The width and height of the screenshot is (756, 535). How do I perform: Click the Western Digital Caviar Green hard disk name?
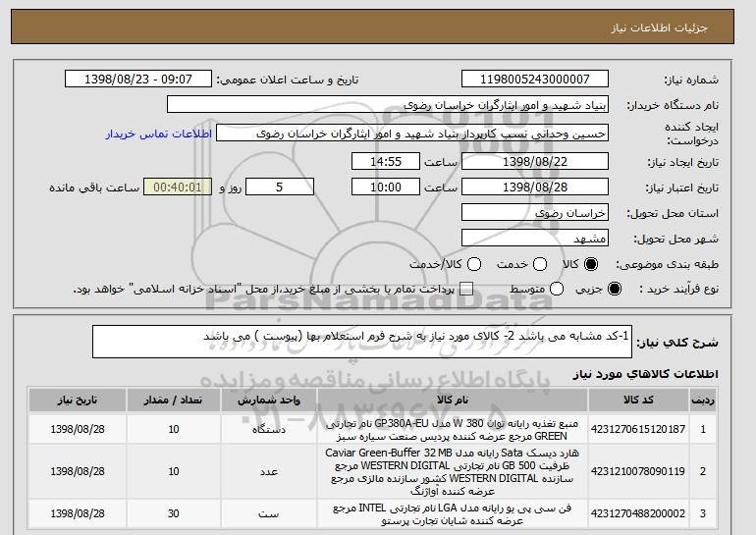pyautogui.click(x=453, y=472)
